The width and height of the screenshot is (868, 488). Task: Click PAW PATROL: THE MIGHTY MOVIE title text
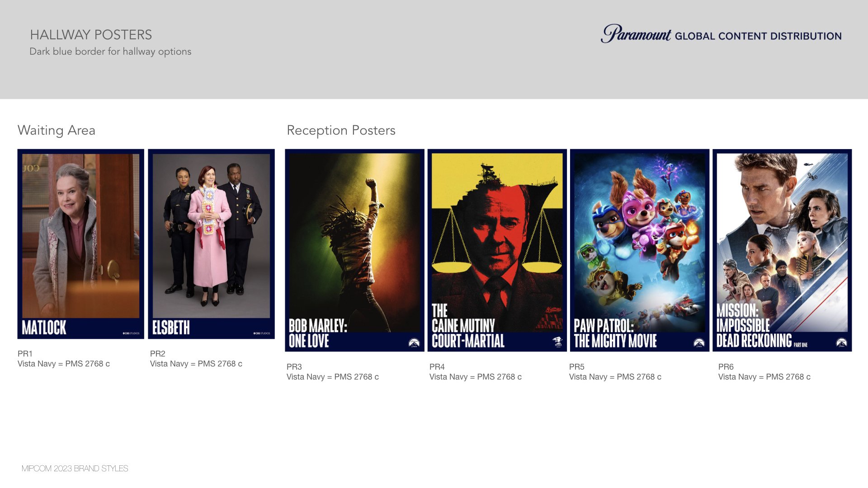point(615,333)
